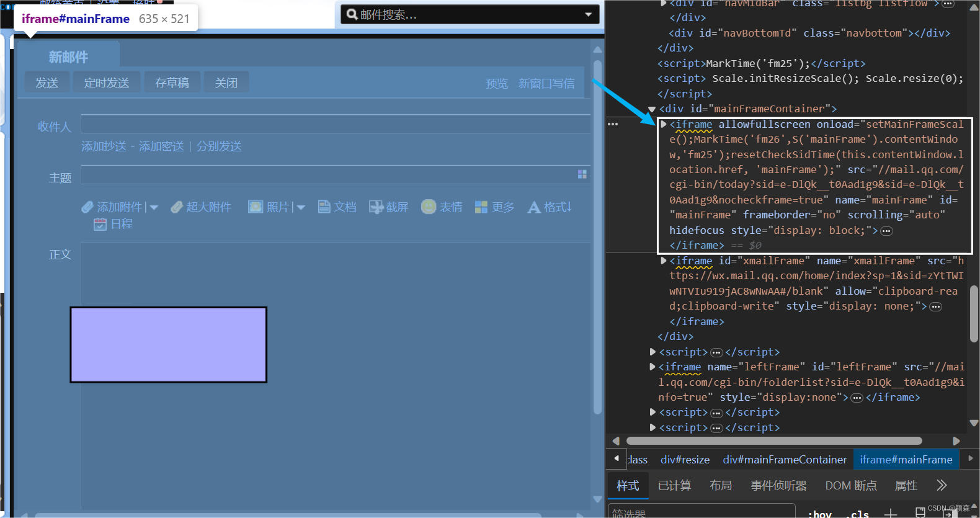Image resolution: width=980 pixels, height=518 pixels.
Task: Click the 日程 calendar icon
Action: pyautogui.click(x=100, y=224)
